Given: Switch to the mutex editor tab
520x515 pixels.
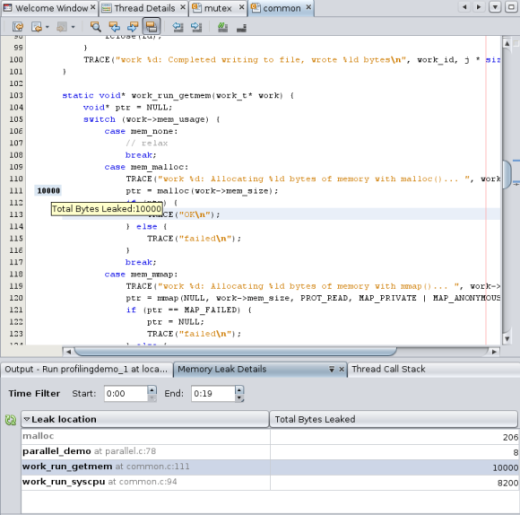Looking at the screenshot, I should click(218, 8).
